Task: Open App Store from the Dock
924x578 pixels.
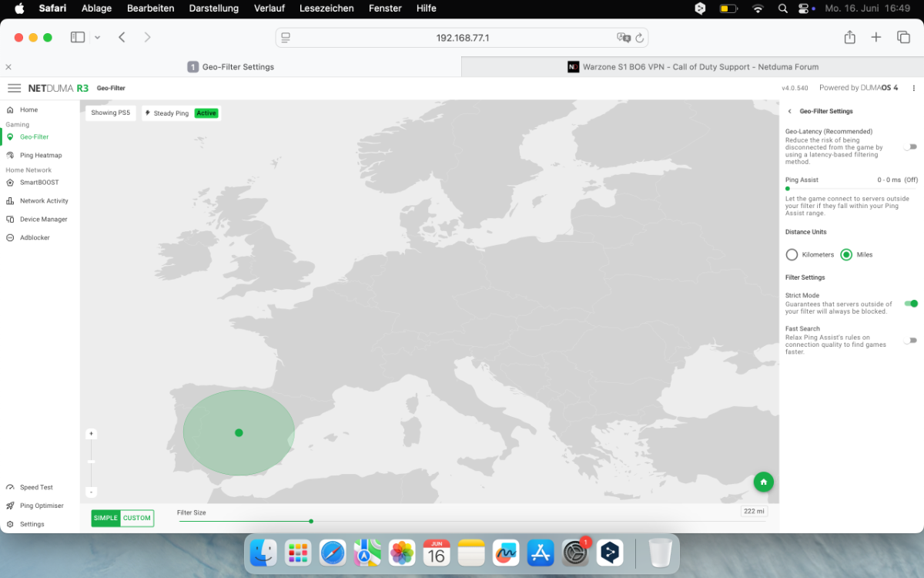Action: (x=541, y=553)
